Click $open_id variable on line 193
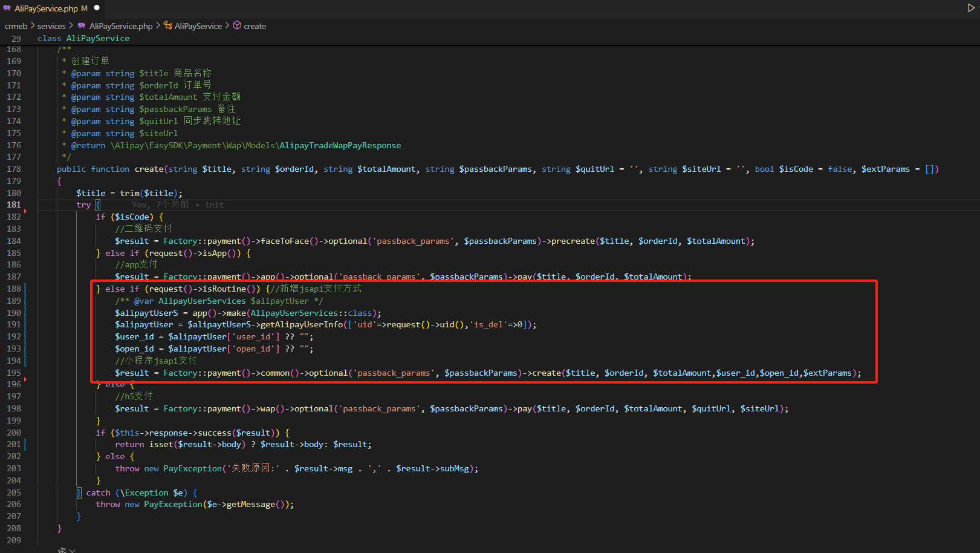The width and height of the screenshot is (980, 553). tap(134, 348)
